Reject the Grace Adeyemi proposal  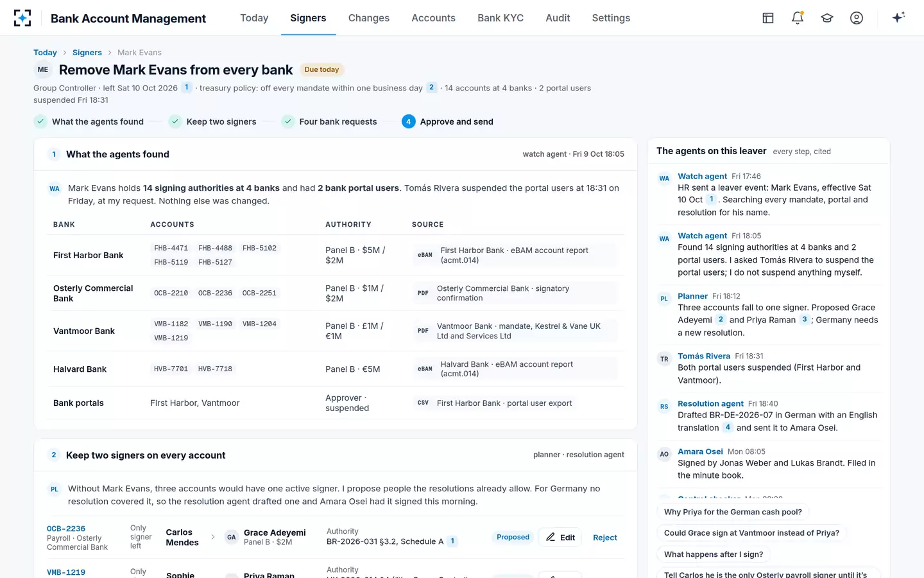click(x=605, y=538)
